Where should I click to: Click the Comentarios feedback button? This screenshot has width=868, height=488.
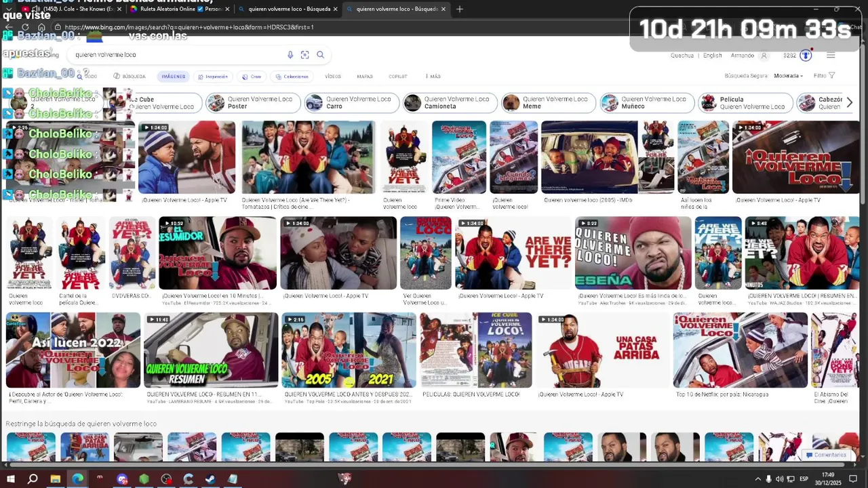[825, 455]
